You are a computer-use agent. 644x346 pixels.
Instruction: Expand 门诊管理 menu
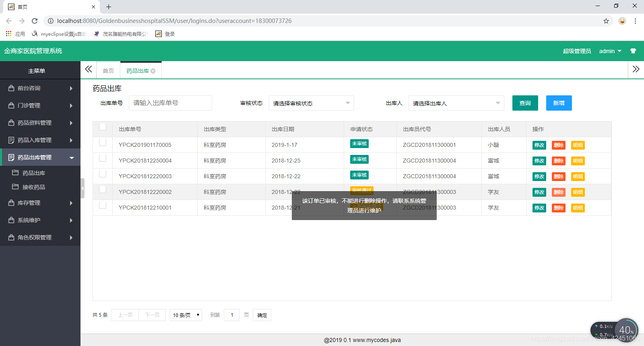tap(40, 105)
